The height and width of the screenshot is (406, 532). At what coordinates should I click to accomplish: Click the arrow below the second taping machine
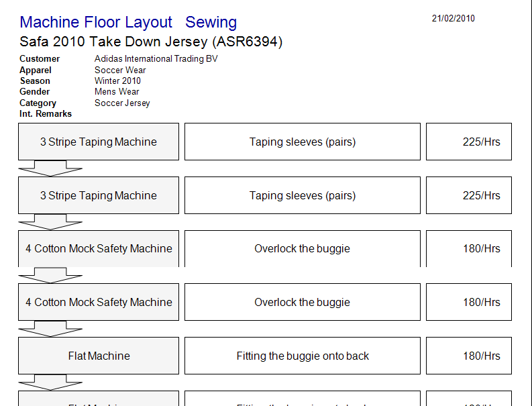point(50,222)
